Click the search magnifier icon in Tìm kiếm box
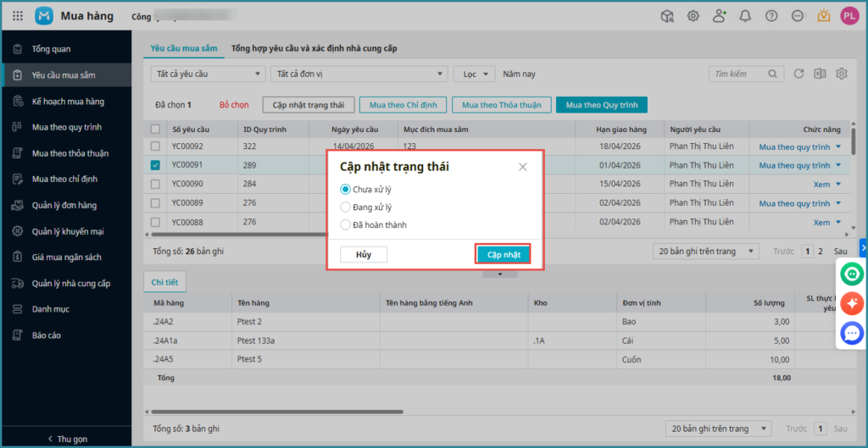Screen dimensions: 868x448 (x=772, y=74)
